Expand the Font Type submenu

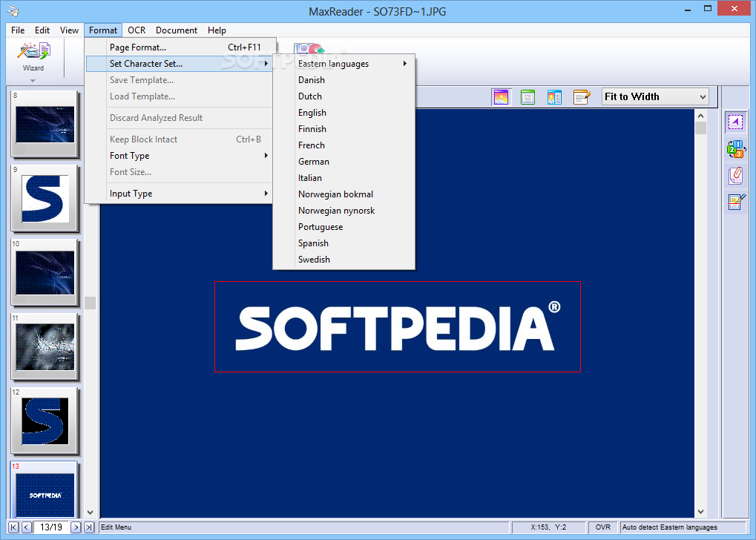(x=180, y=156)
